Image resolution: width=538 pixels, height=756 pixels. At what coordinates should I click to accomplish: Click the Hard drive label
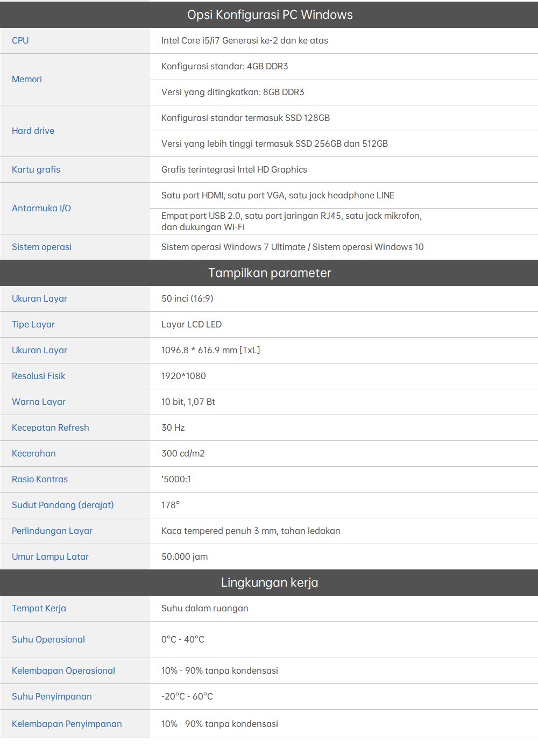click(33, 131)
